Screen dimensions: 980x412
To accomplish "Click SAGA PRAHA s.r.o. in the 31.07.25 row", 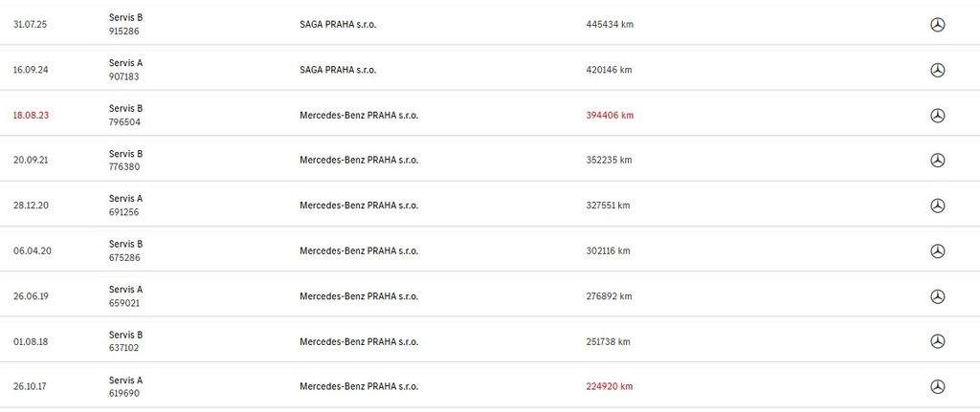I will point(338,25).
